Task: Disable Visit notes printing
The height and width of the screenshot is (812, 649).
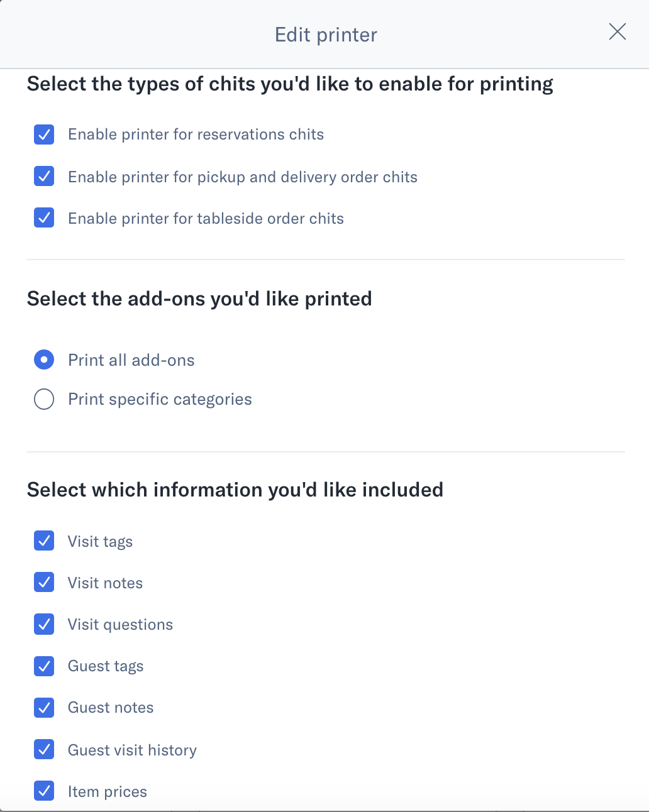Action: click(x=43, y=583)
